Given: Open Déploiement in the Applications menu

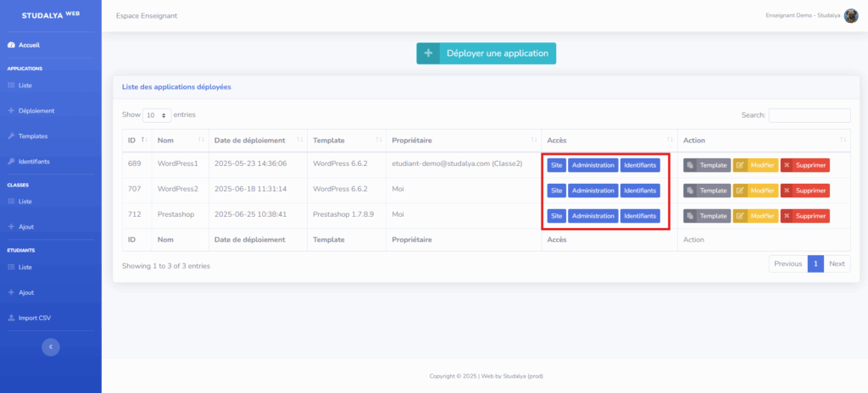Looking at the screenshot, I should coord(36,111).
